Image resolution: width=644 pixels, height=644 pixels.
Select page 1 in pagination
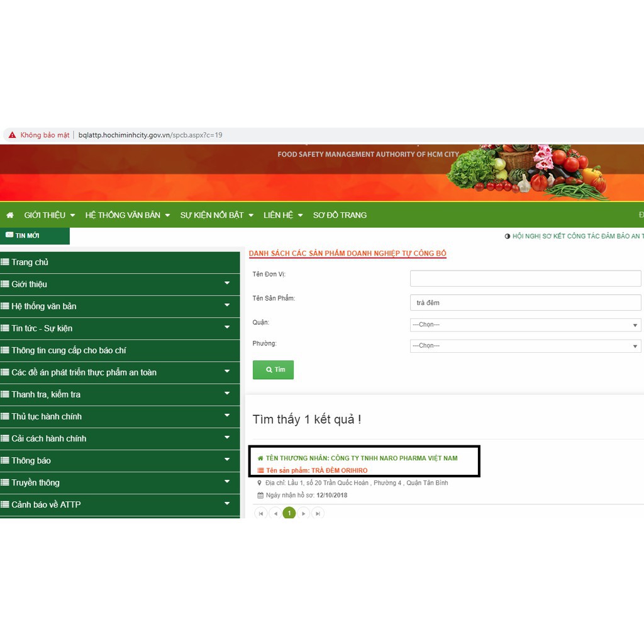point(289,513)
